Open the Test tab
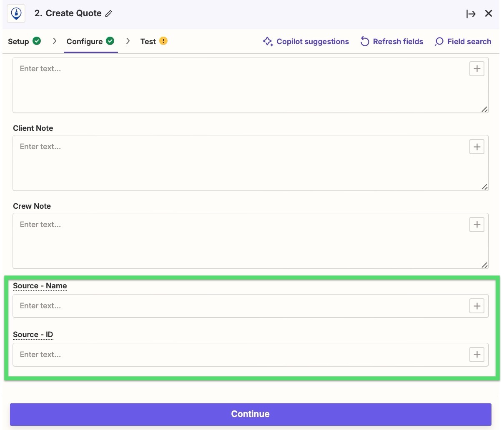 (x=154, y=41)
